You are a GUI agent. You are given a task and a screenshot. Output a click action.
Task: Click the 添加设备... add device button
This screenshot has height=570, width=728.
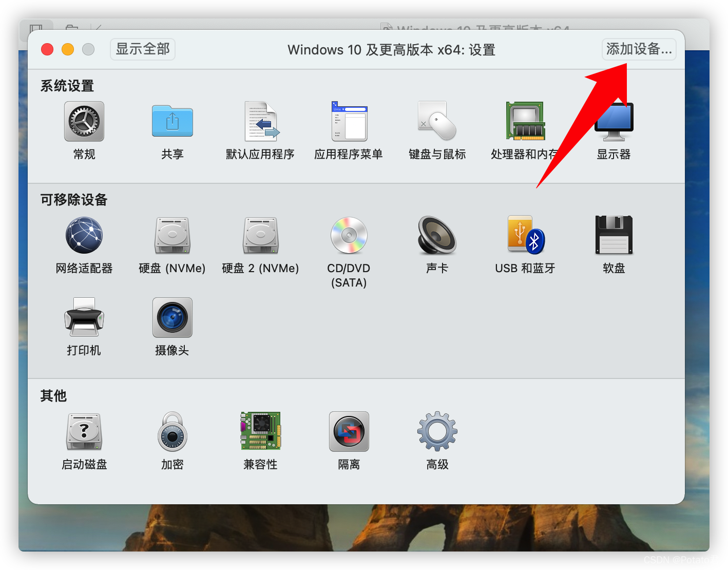639,49
